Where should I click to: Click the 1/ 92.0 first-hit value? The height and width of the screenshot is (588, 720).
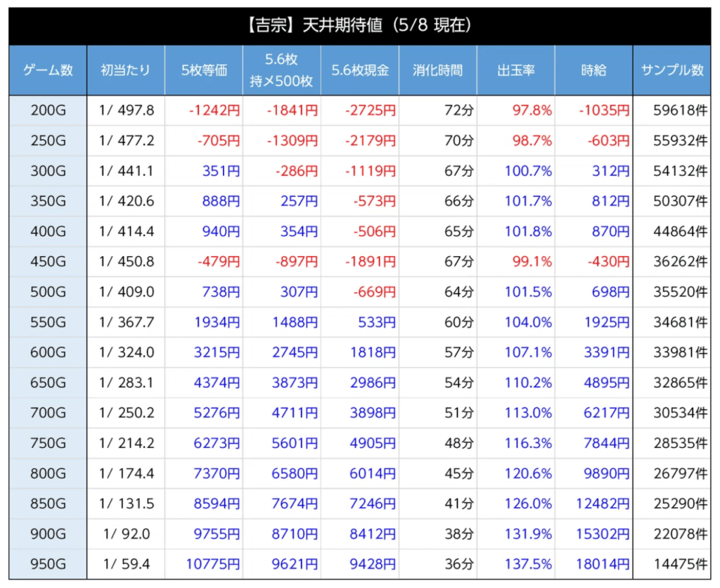click(127, 534)
